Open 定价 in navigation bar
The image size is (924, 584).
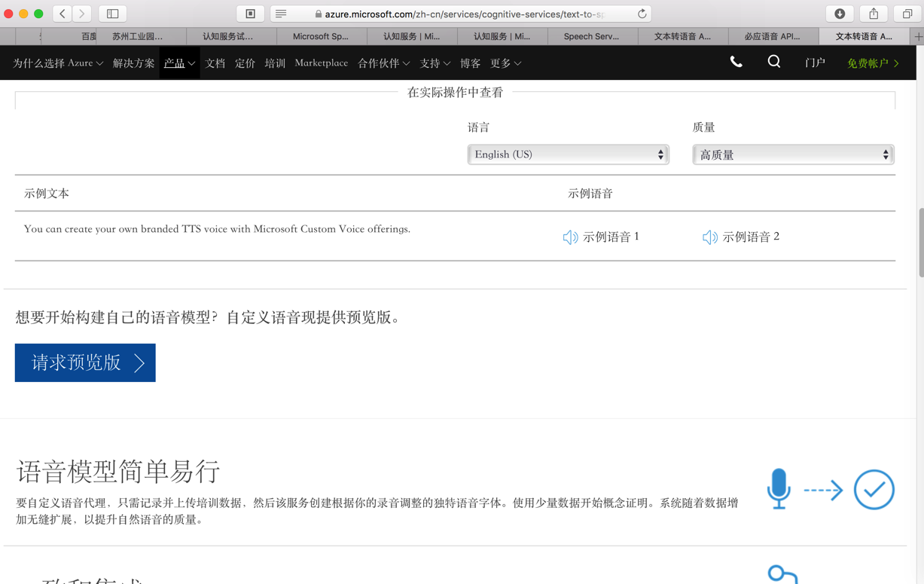[245, 63]
